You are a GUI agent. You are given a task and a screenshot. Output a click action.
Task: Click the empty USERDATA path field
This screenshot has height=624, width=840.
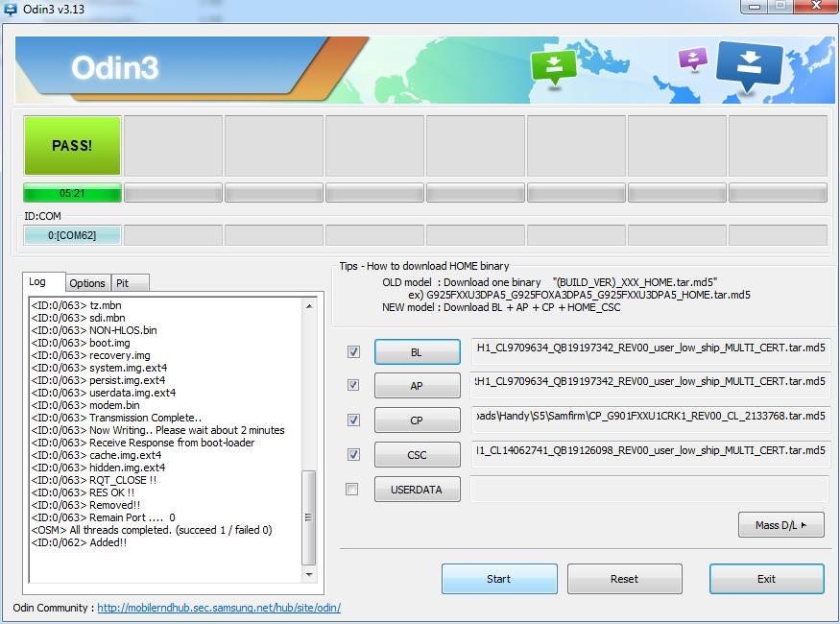[650, 489]
